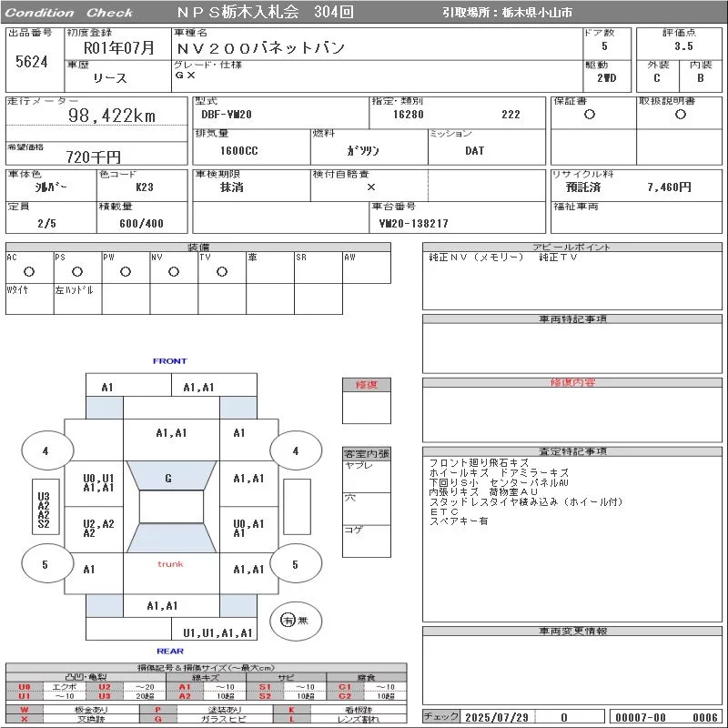This screenshot has width=728, height=728.
Task: Select the evaluation score 3.5
Action: pos(683,46)
